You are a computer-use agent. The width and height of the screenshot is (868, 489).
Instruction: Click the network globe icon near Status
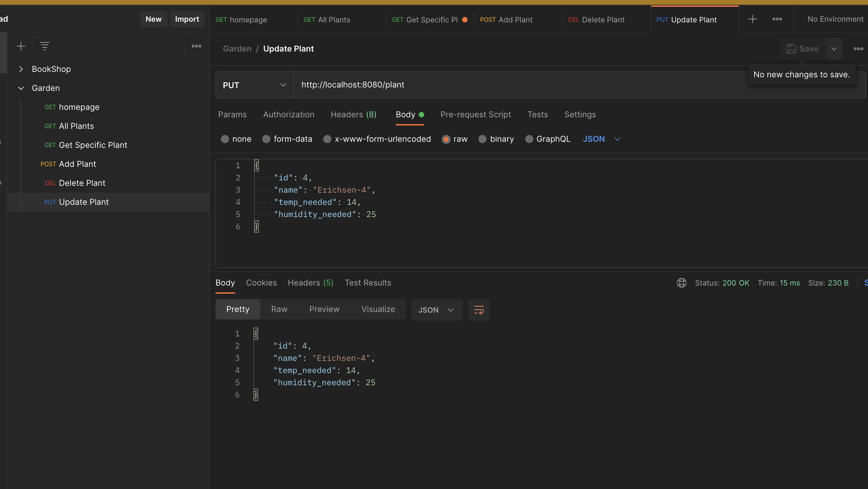(x=681, y=283)
